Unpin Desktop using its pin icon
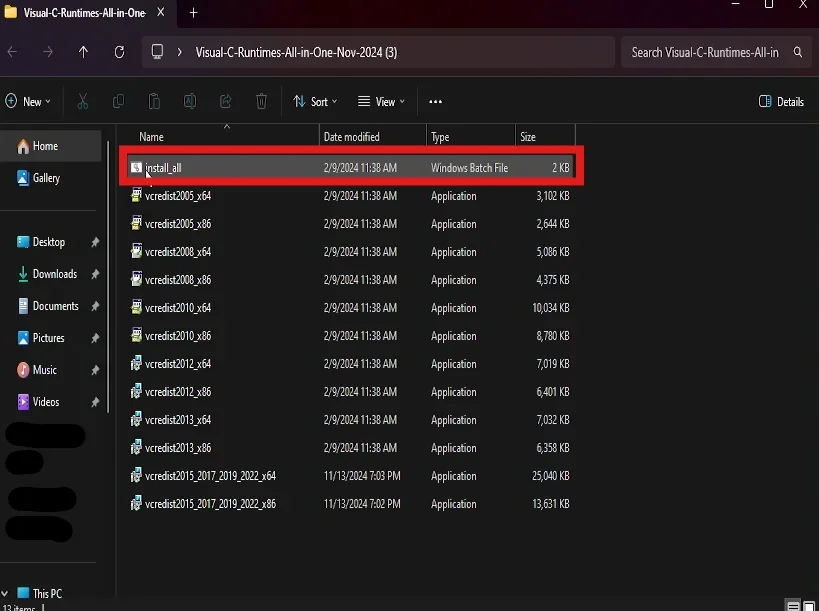This screenshot has height=611, width=819. coord(95,242)
